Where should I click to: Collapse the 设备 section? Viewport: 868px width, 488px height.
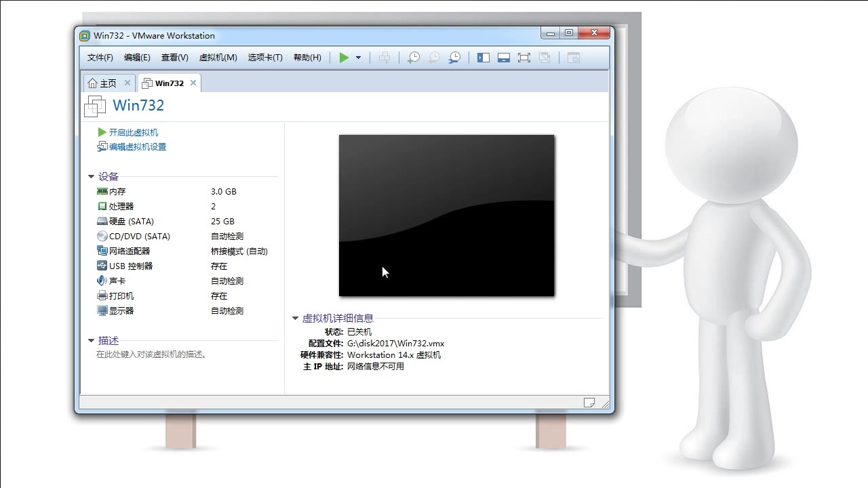[91, 177]
